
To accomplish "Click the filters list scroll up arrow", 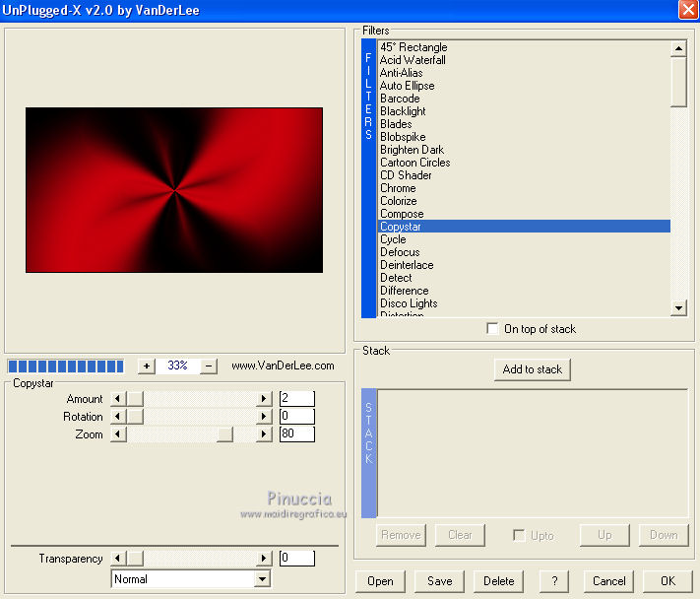I will coord(678,48).
